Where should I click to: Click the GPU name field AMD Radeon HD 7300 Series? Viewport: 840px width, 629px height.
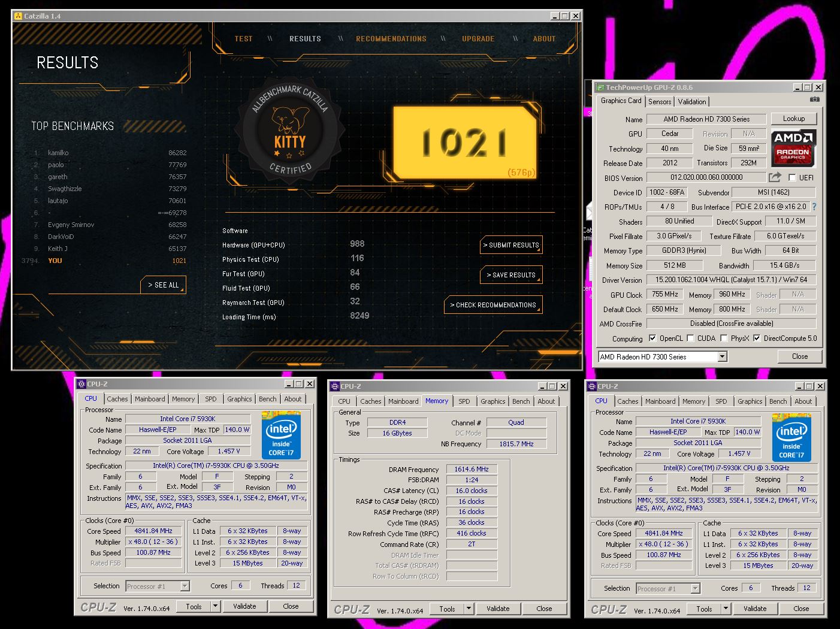click(706, 119)
